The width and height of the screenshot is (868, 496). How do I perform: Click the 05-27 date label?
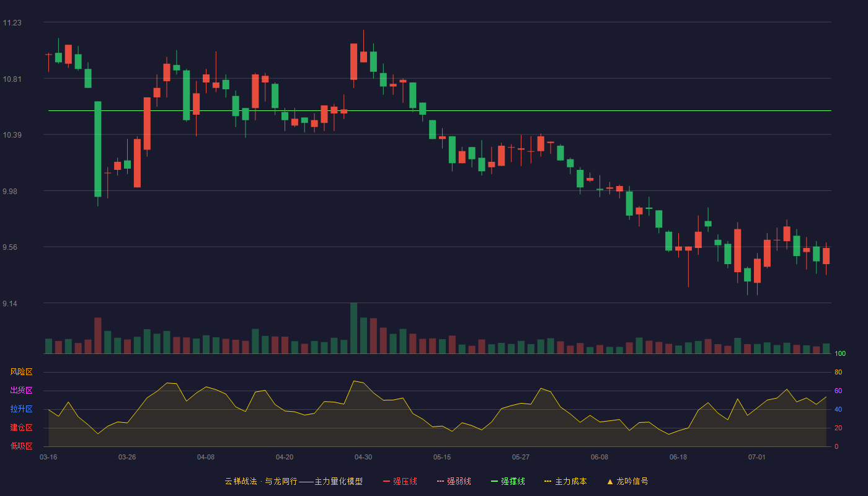click(521, 457)
